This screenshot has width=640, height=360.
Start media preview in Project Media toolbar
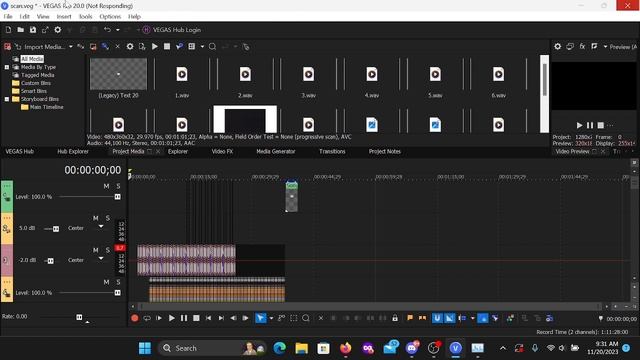point(155,47)
